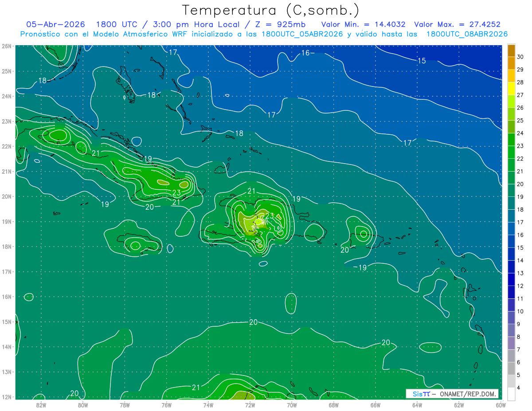Click the purple 8 legend color block

(511, 330)
